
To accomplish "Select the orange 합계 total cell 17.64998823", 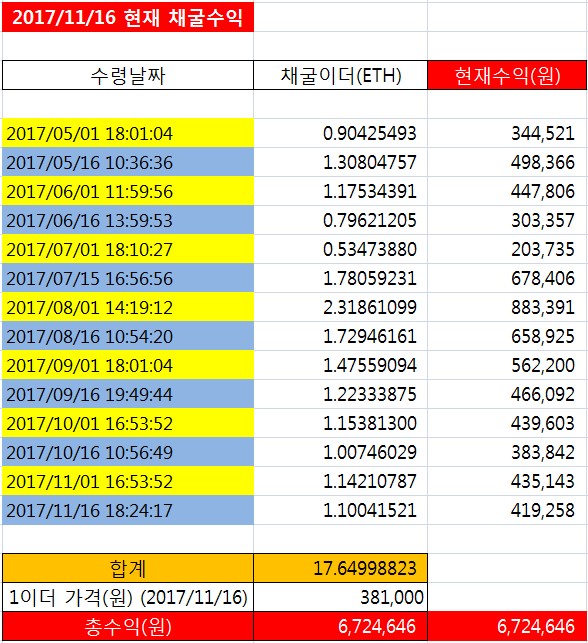I will coord(340,568).
